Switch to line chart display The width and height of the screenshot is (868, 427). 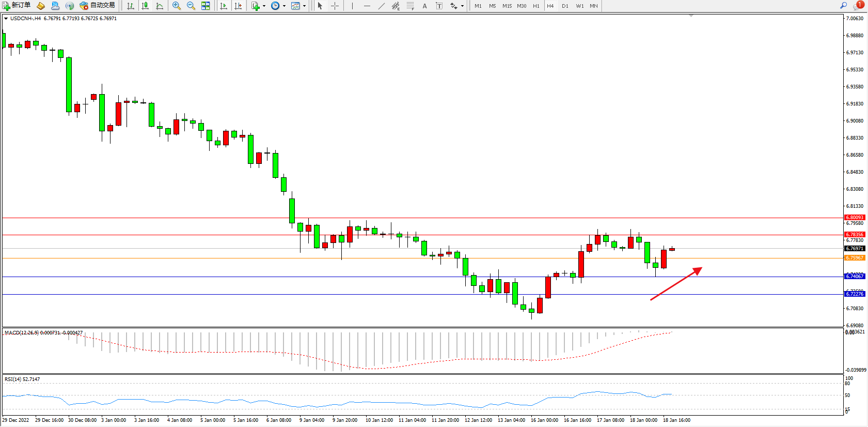click(x=160, y=6)
